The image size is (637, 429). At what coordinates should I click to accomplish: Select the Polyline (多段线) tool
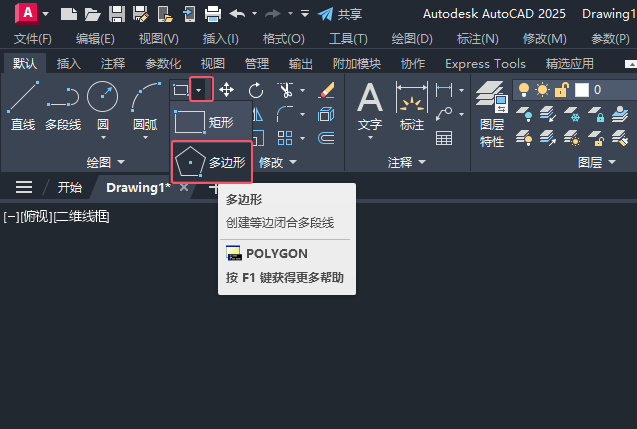pos(63,106)
